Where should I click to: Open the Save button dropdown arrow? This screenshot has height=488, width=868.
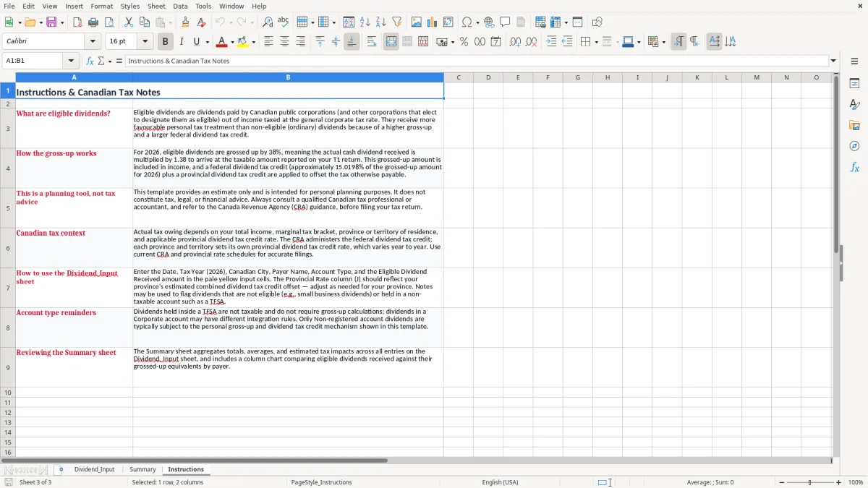[x=61, y=22]
